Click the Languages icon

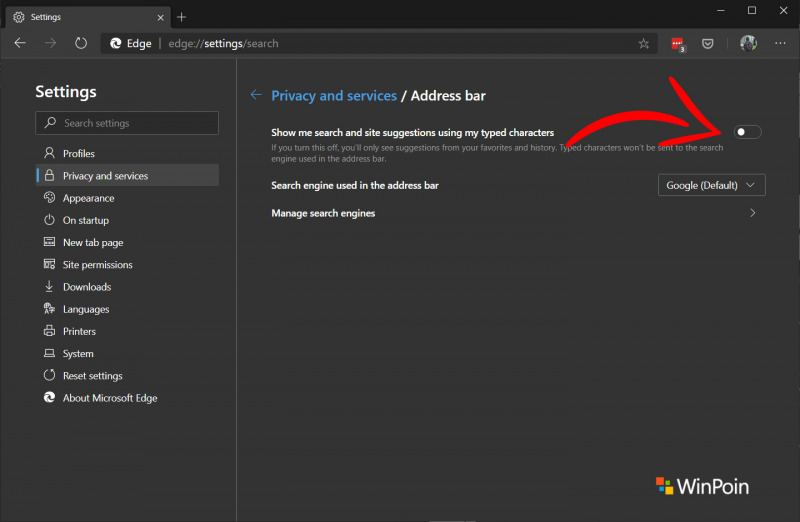49,308
